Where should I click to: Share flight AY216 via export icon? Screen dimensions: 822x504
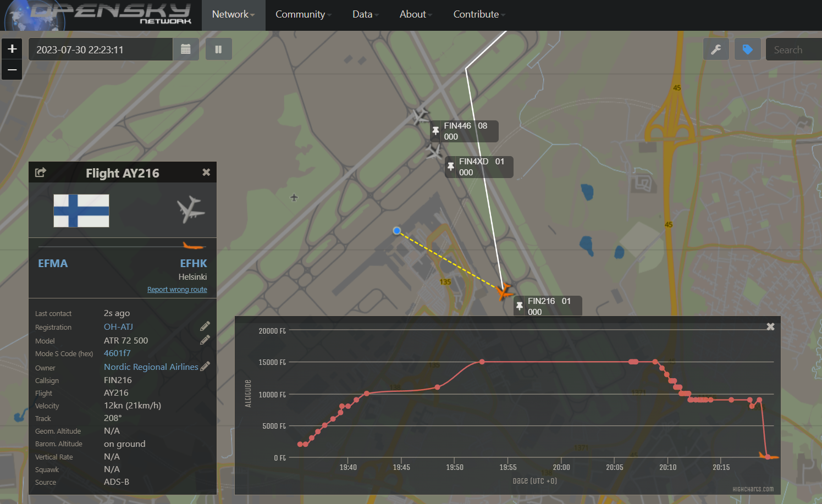tap(41, 173)
